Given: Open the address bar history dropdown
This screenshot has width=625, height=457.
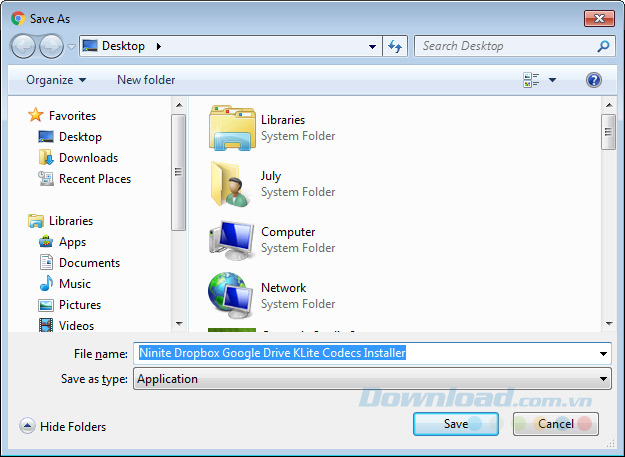Looking at the screenshot, I should (x=372, y=46).
